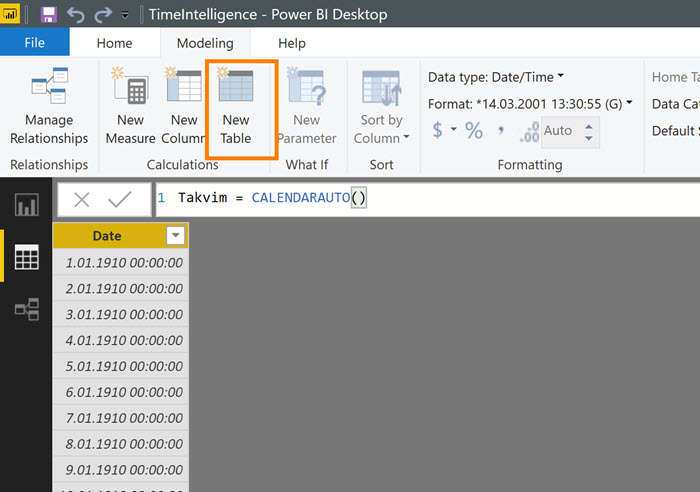Image resolution: width=700 pixels, height=492 pixels.
Task: Apply percentage format
Action: tap(474, 130)
